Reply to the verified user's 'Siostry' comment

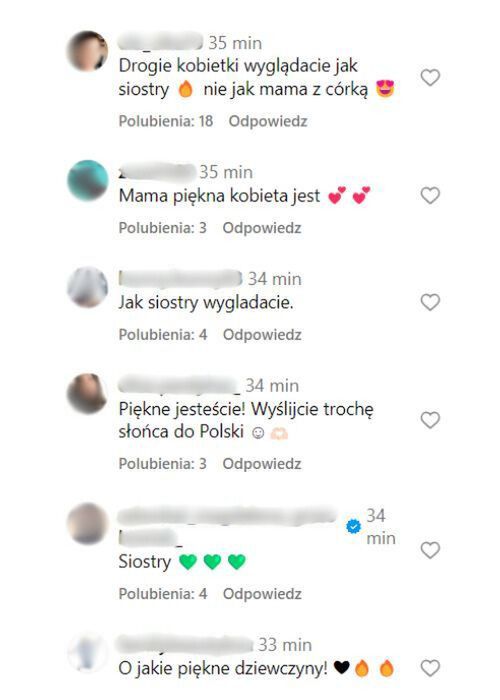click(x=262, y=594)
